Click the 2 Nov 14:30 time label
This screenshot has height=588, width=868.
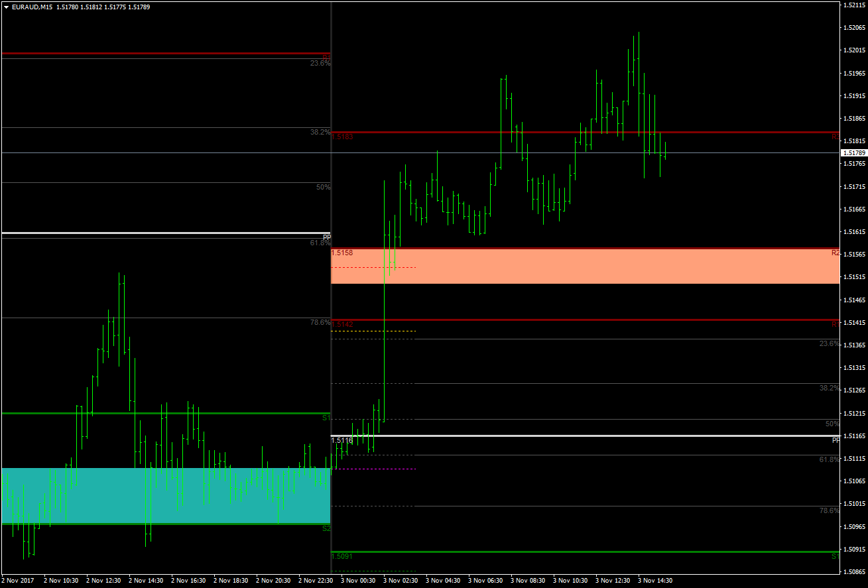146,581
